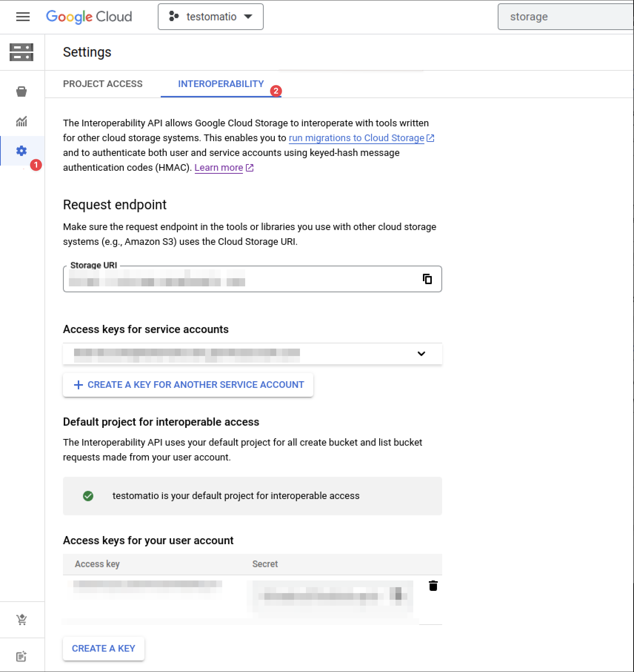Open the run migrations to Cloud Storage link

356,138
